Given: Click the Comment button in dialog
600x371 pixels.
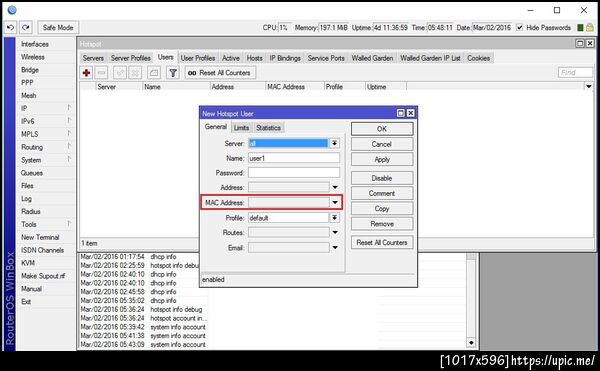Looking at the screenshot, I should (382, 194).
